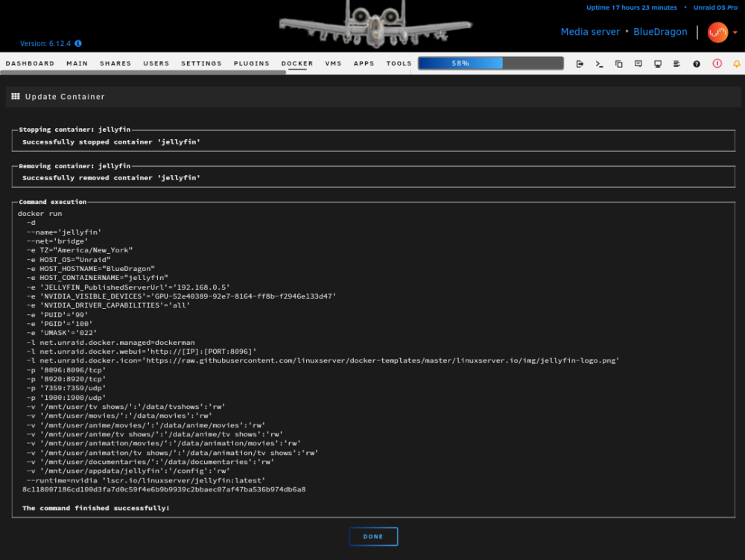Click the multi-window copy icon in toolbar
745x560 pixels.
(x=618, y=63)
